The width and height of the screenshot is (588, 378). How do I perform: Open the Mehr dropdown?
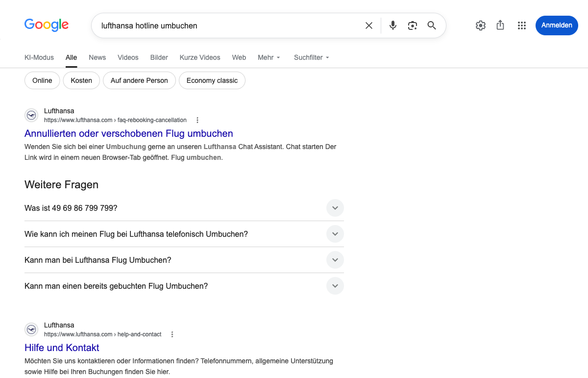269,57
